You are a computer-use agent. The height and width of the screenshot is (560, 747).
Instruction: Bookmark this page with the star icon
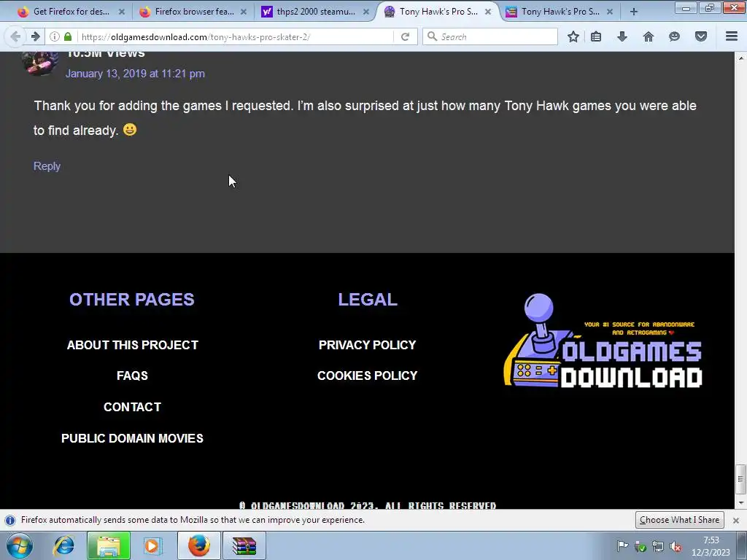click(573, 36)
